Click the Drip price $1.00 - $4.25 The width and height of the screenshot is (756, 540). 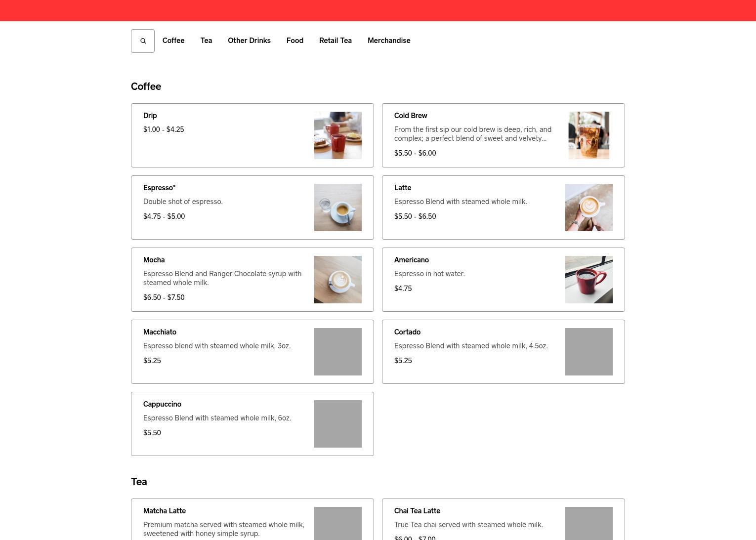click(164, 129)
